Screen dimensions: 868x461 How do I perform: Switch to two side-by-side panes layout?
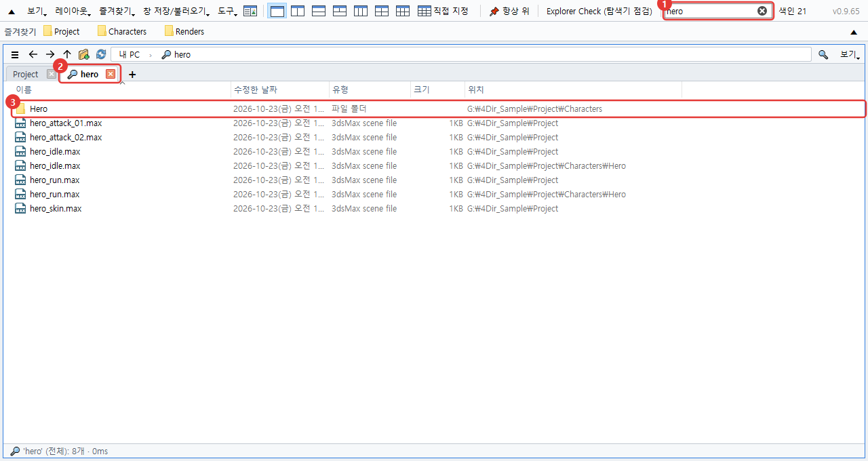298,11
